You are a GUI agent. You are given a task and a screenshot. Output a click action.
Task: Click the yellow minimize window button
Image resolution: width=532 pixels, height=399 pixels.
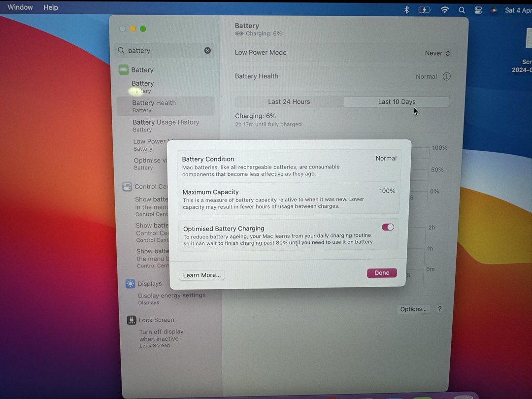click(x=133, y=29)
